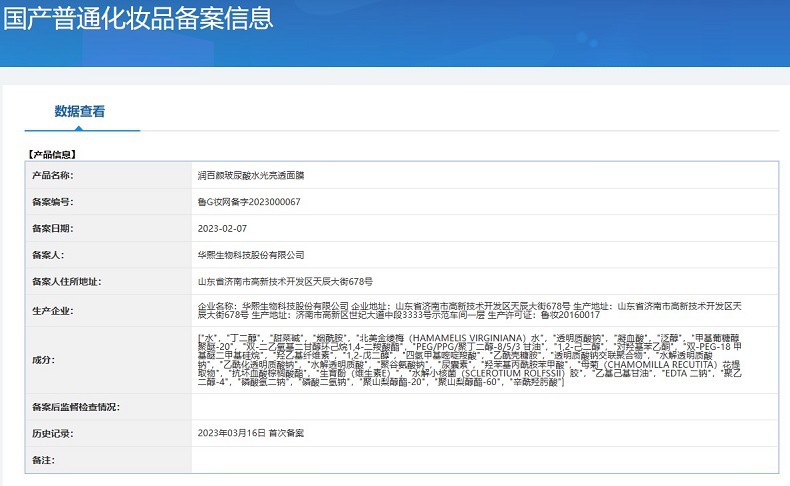This screenshot has width=790, height=486.
Task: Select the 生产企业 row label
Action: tap(54, 310)
